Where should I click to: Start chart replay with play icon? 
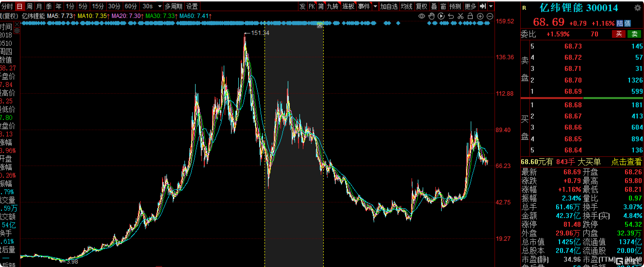click(441, 16)
